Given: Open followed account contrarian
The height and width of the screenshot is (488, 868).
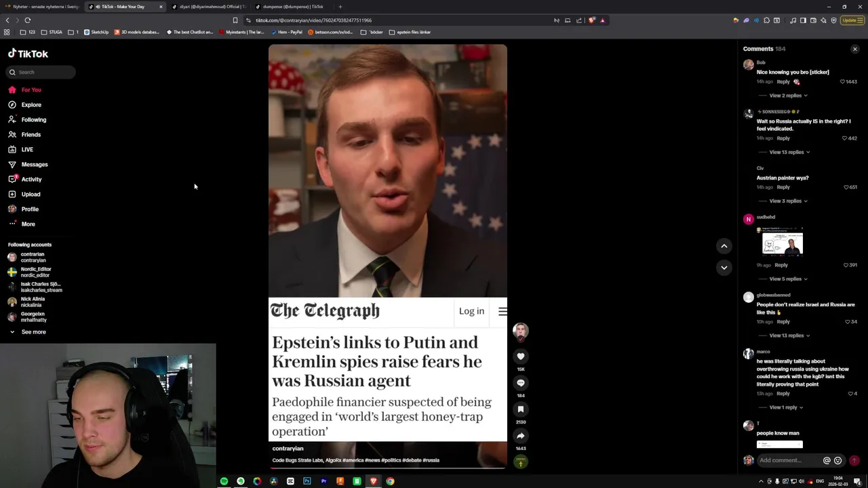Looking at the screenshot, I should click(x=27, y=257).
